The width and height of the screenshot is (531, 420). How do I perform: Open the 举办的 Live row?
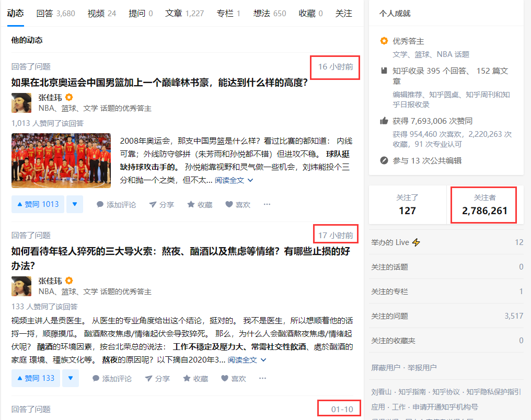pyautogui.click(x=447, y=242)
